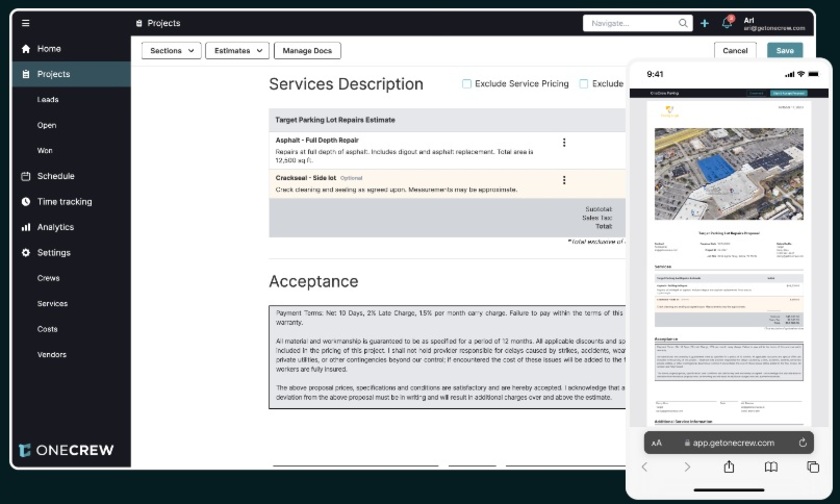Toggle the hamburger menu in sidebar
The image size is (840, 504).
click(26, 23)
